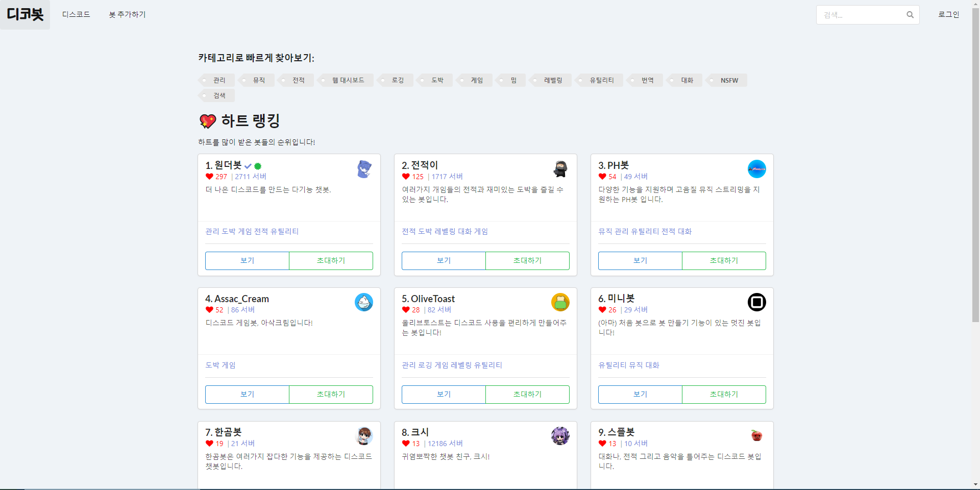Open the 스폴봇 apple avatar
Screen dimensions: 980x490
coord(756,436)
